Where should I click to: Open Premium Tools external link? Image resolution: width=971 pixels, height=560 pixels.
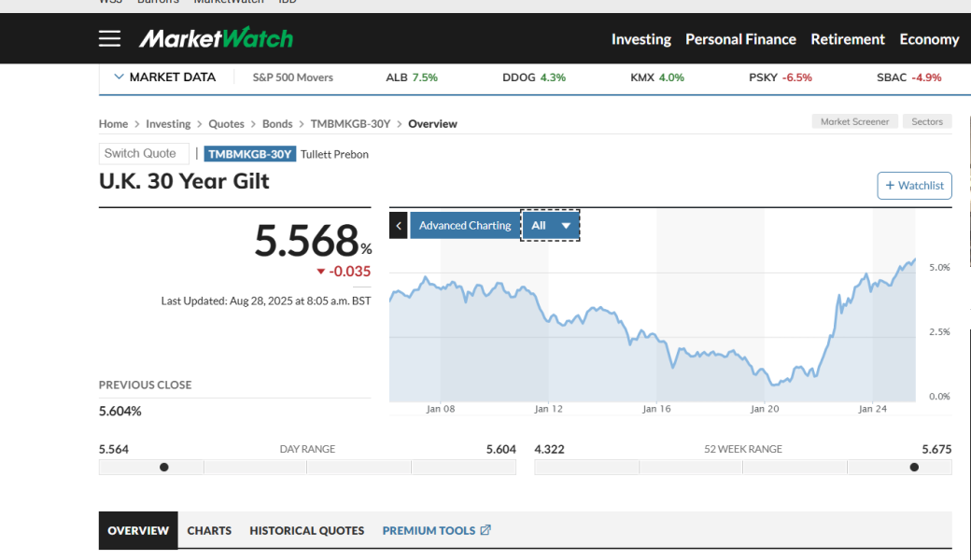[436, 530]
